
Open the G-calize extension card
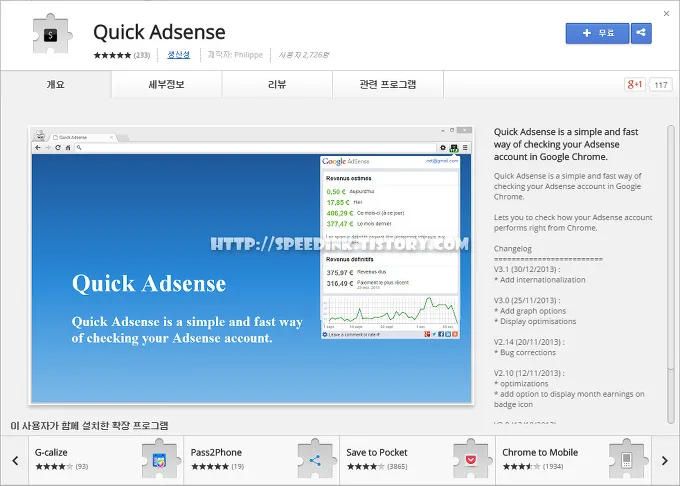[x=106, y=460]
